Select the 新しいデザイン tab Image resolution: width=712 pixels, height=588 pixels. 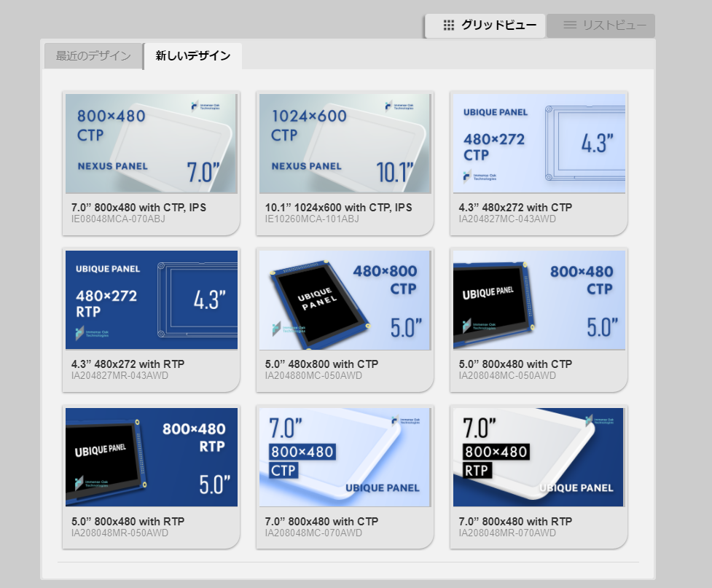tap(193, 56)
